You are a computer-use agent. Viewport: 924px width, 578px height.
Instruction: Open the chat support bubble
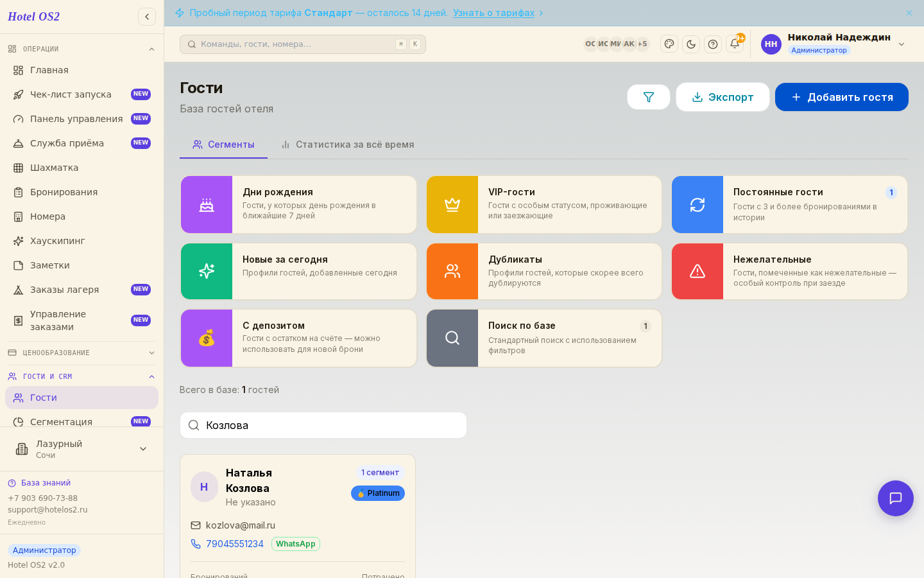(896, 498)
